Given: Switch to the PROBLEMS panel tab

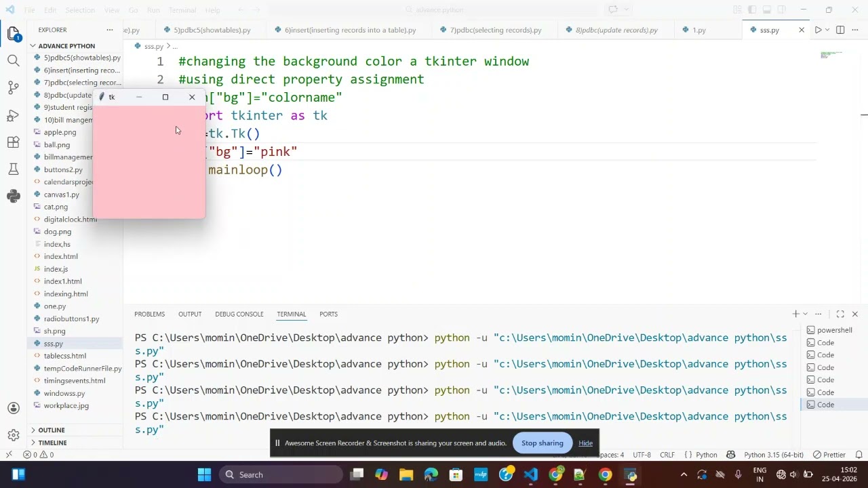Looking at the screenshot, I should click(149, 314).
